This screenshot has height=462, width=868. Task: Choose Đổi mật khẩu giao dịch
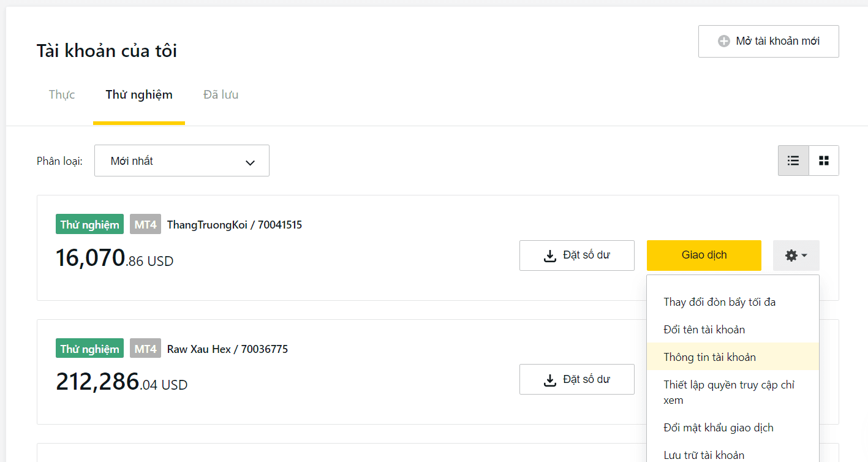pos(733,428)
